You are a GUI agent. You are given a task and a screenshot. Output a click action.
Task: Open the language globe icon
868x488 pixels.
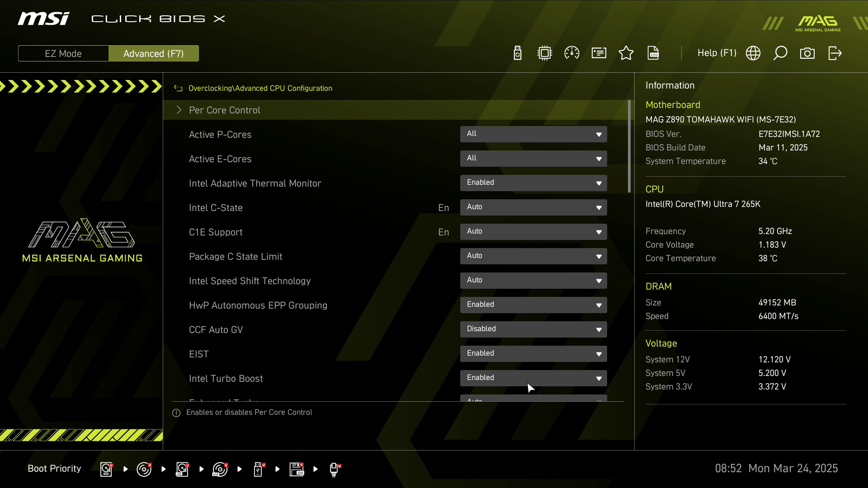(753, 53)
